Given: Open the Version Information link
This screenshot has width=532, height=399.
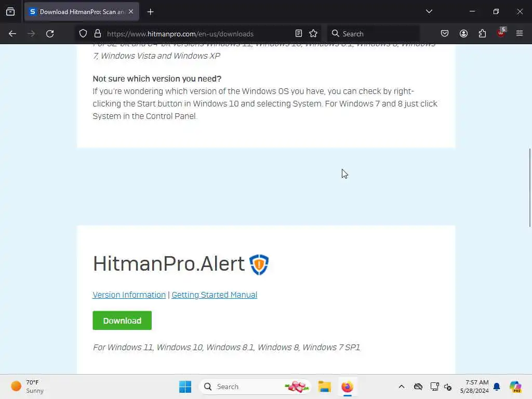Looking at the screenshot, I should coord(129,295).
